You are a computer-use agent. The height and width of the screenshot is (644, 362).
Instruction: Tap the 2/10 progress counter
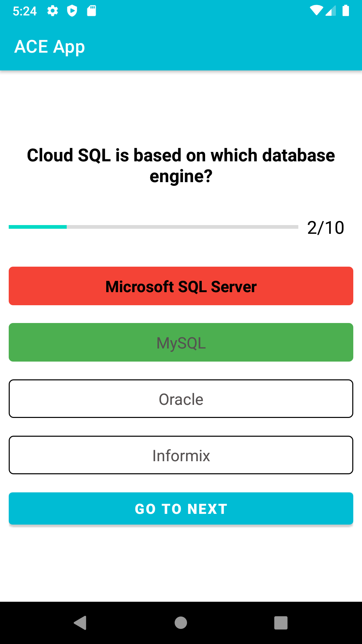tap(326, 227)
